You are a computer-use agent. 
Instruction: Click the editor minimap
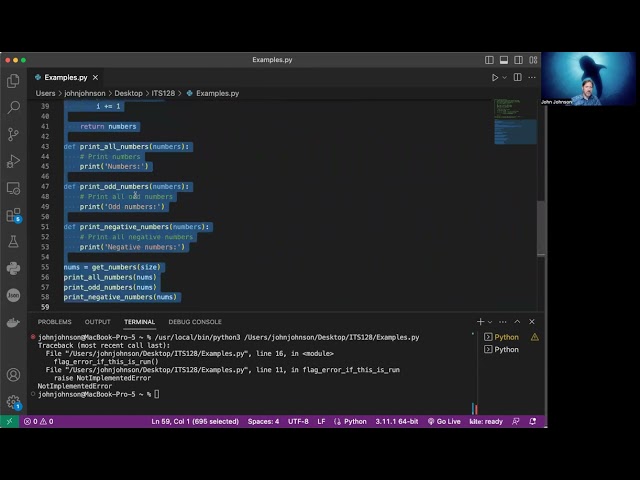click(515, 122)
